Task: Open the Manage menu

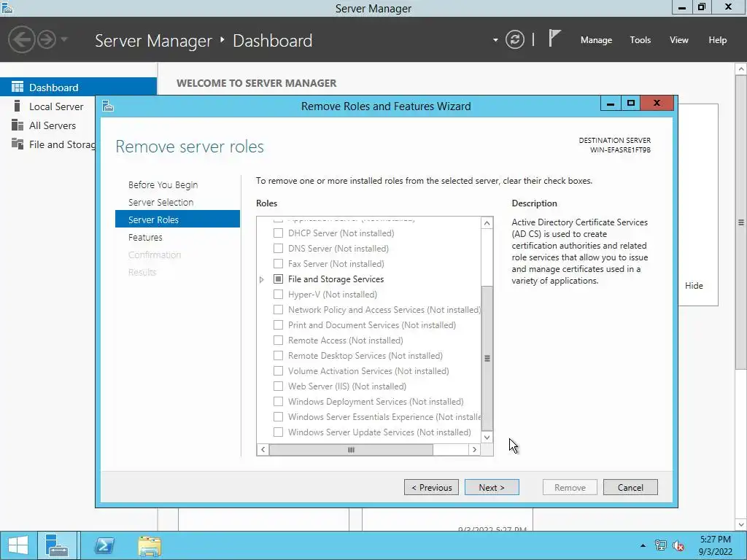Action: tap(596, 40)
